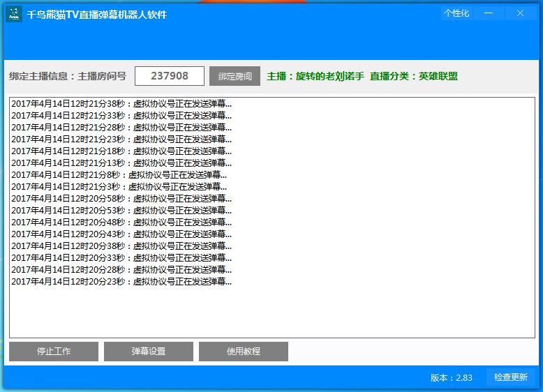543x392 pixels.
Task: Select the log entry at 12时20分58秒
Action: [121, 199]
